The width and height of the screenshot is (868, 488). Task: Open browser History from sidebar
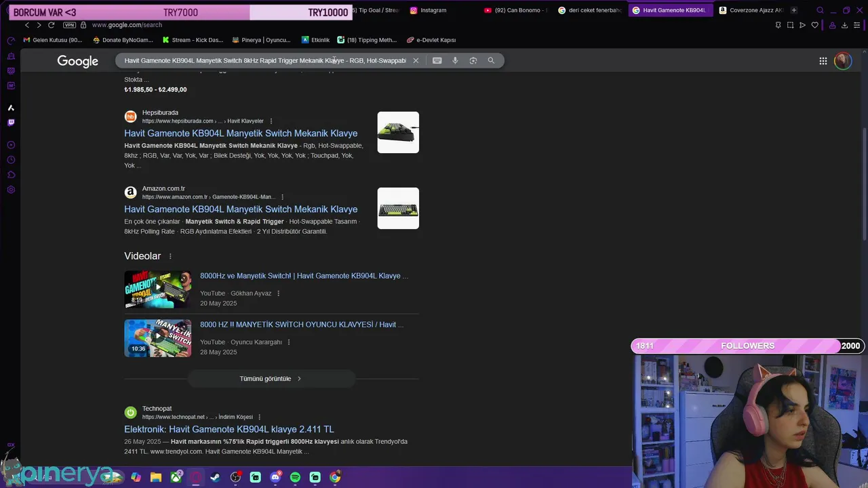pos(11,160)
